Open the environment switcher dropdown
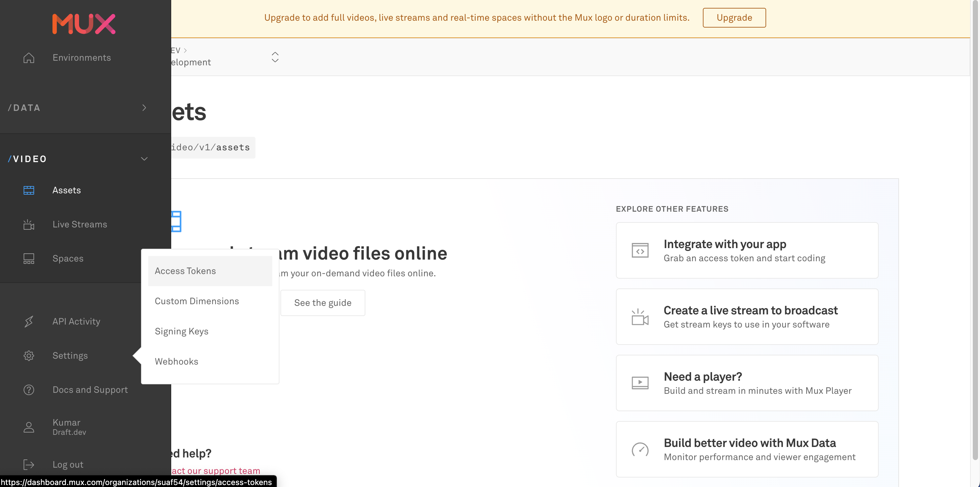Image resolution: width=980 pixels, height=487 pixels. pyautogui.click(x=275, y=57)
